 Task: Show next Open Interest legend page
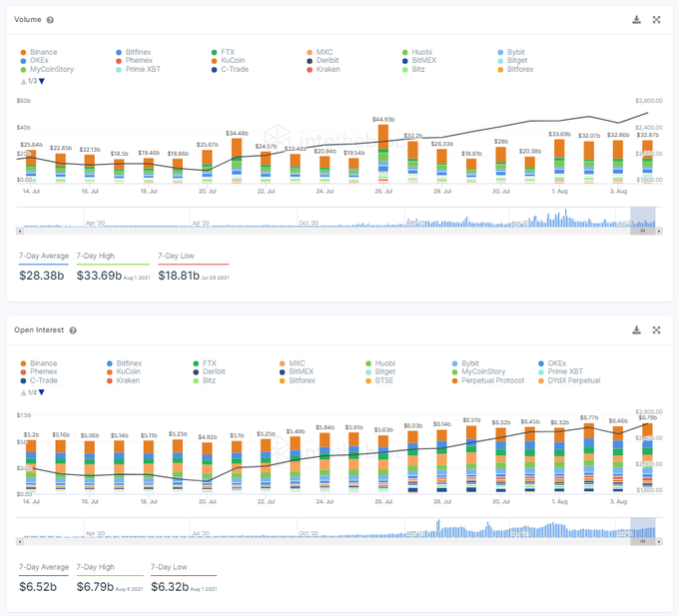tap(41, 391)
